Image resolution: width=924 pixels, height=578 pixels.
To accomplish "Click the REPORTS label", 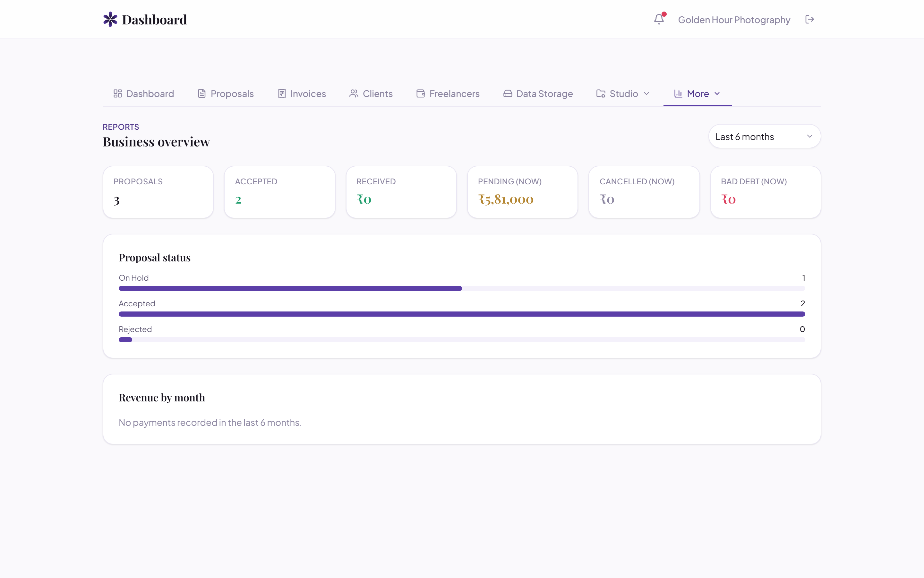I will click(121, 127).
